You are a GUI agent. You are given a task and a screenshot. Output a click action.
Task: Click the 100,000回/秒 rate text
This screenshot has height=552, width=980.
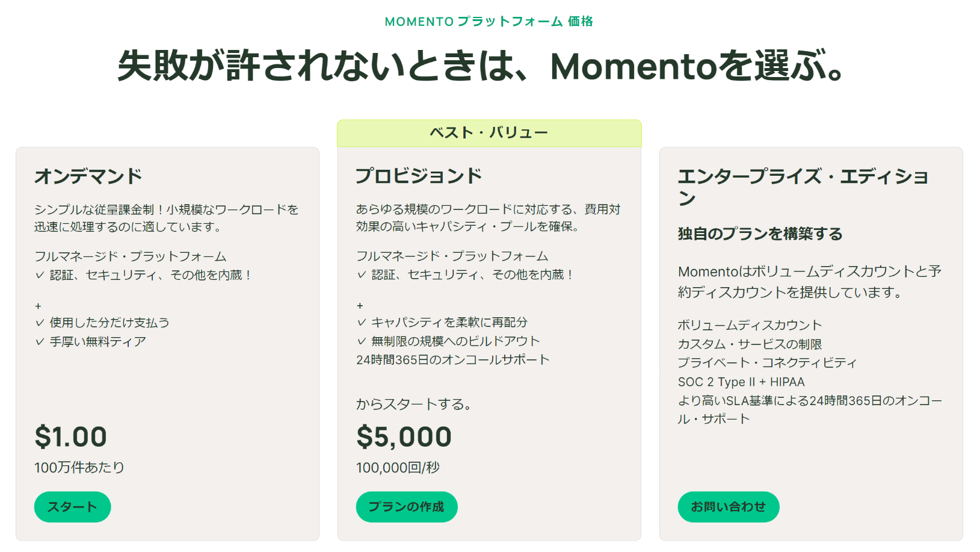pyautogui.click(x=398, y=468)
